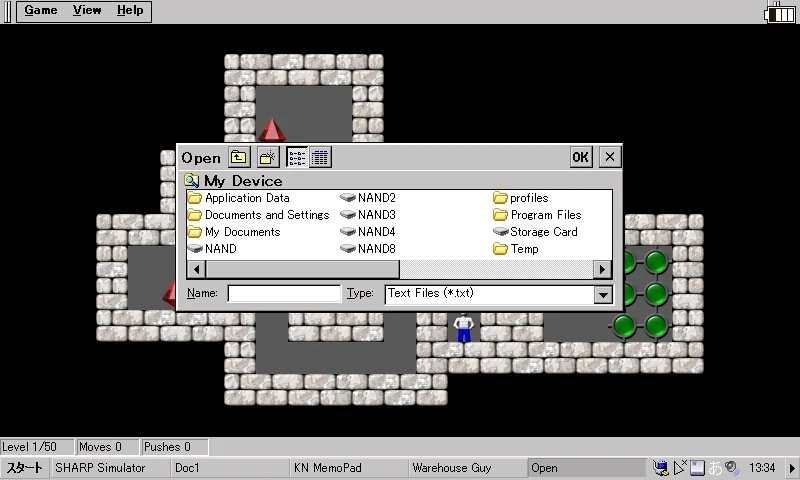Switch to details view icon
This screenshot has width=800, height=480.
[320, 157]
